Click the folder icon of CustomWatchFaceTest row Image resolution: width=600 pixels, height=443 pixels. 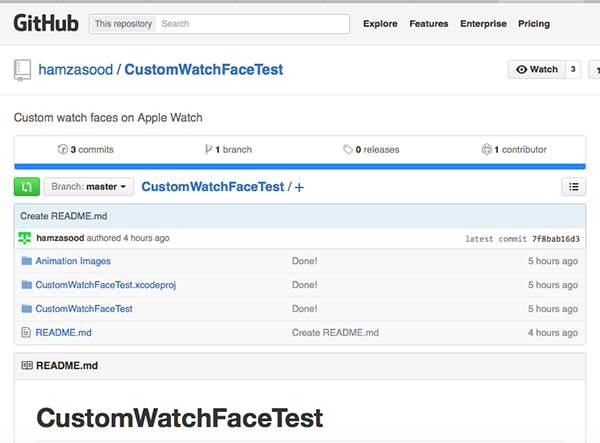pyautogui.click(x=26, y=308)
